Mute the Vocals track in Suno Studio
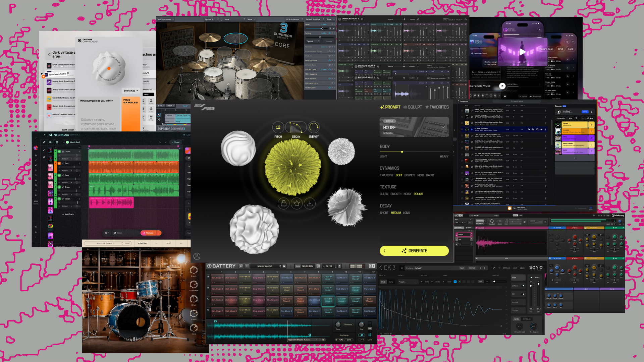Image resolution: width=644 pixels, height=362 pixels. [59, 199]
